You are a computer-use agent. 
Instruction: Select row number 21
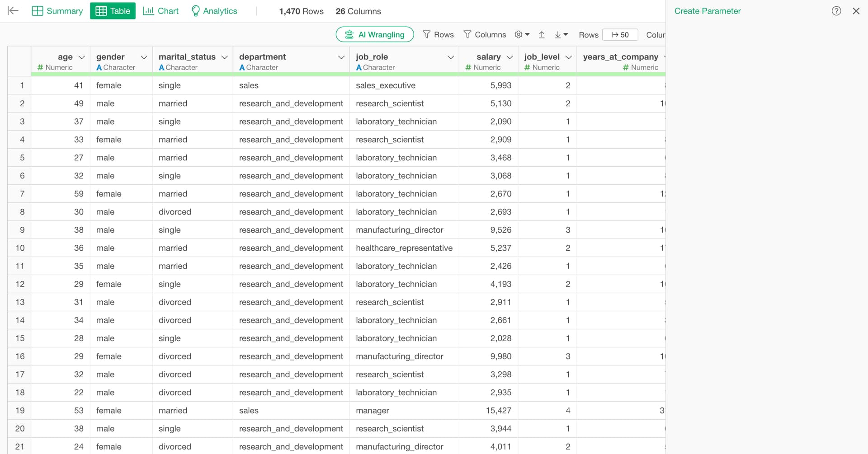(x=19, y=446)
